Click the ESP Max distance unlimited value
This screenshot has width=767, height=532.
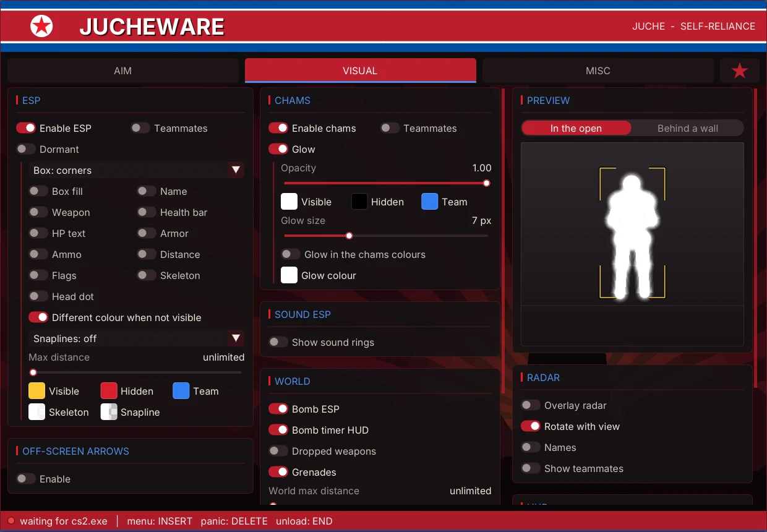pyautogui.click(x=224, y=357)
